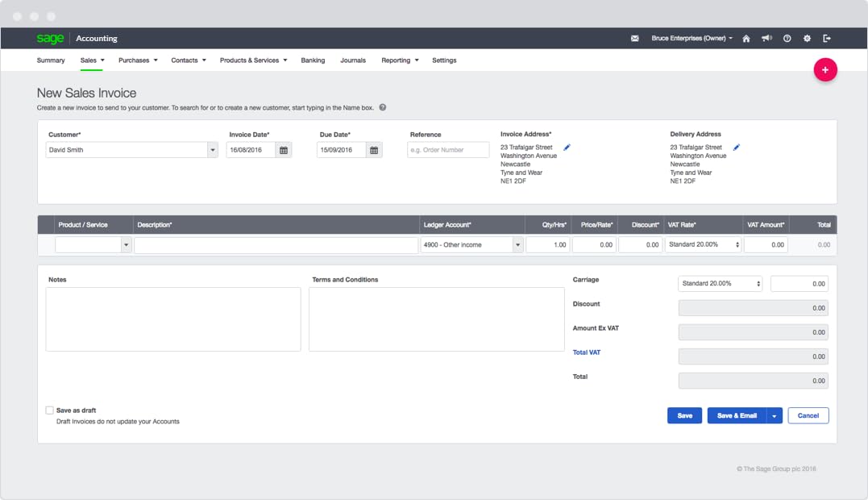This screenshot has width=868, height=500.
Task: Expand the Save & Email options arrow
Action: tap(774, 416)
